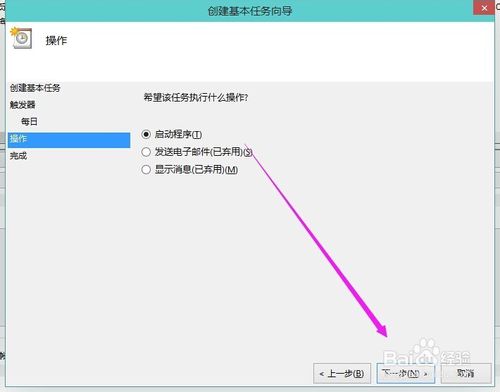Open the 触发器 step in sidebar
This screenshot has width=500, height=392.
coord(22,105)
